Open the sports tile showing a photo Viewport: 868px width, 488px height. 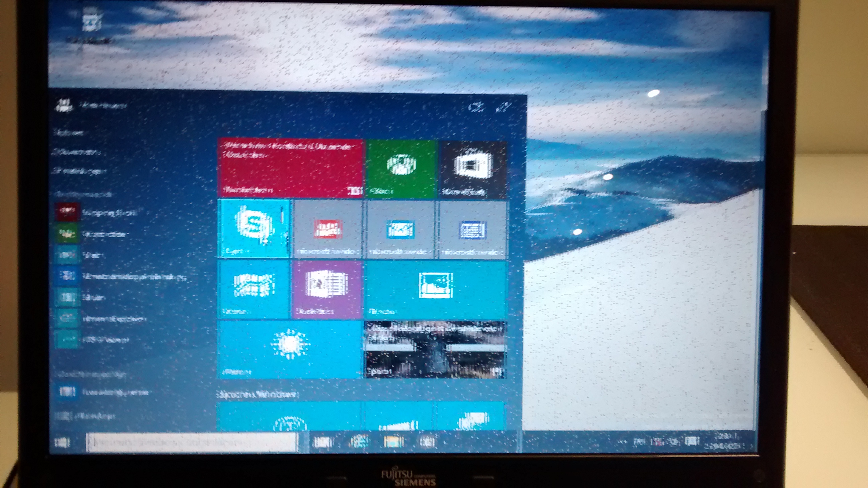435,350
